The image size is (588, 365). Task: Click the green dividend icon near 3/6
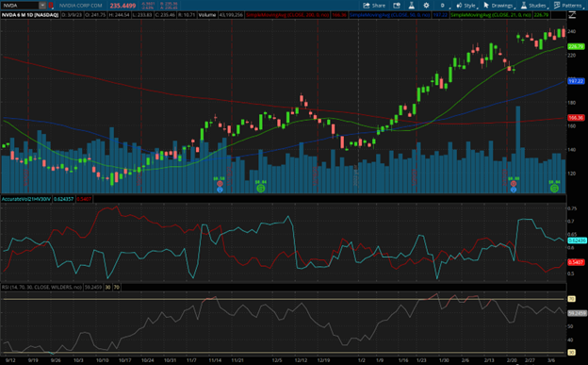point(554,189)
